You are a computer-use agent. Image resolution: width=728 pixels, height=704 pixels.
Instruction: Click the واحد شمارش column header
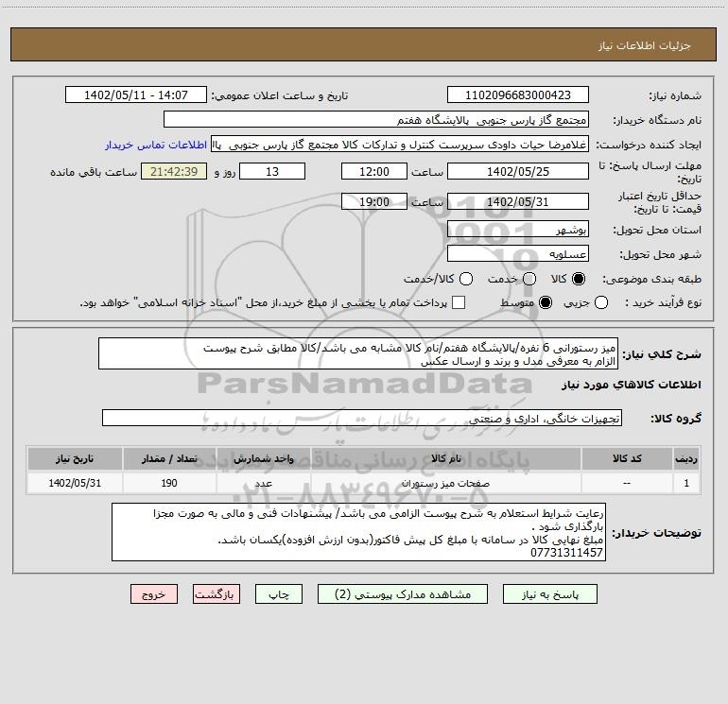pyautogui.click(x=263, y=458)
